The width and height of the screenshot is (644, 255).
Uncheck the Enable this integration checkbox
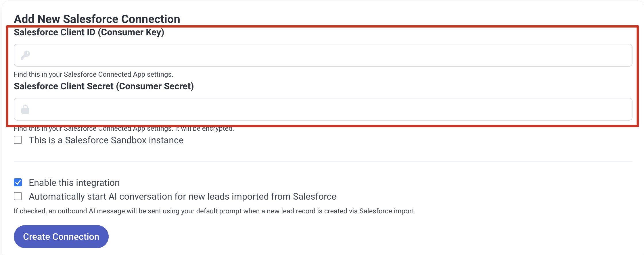(x=18, y=182)
